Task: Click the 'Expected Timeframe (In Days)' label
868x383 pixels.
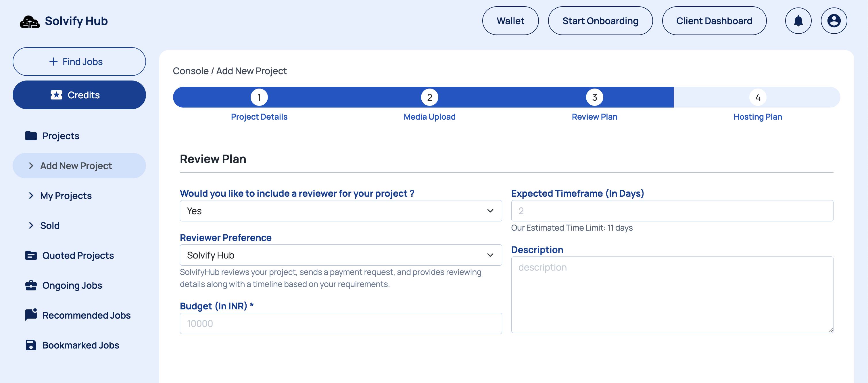Action: click(x=577, y=194)
